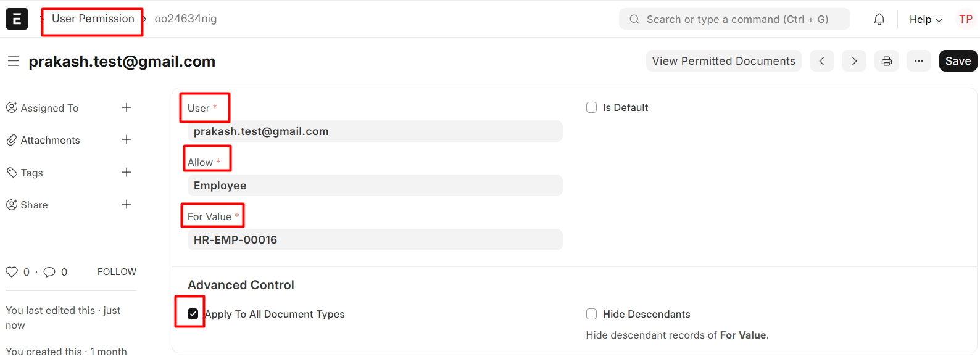Enable the Hide Descendants checkbox
This screenshot has width=980, height=362.
tap(591, 314)
